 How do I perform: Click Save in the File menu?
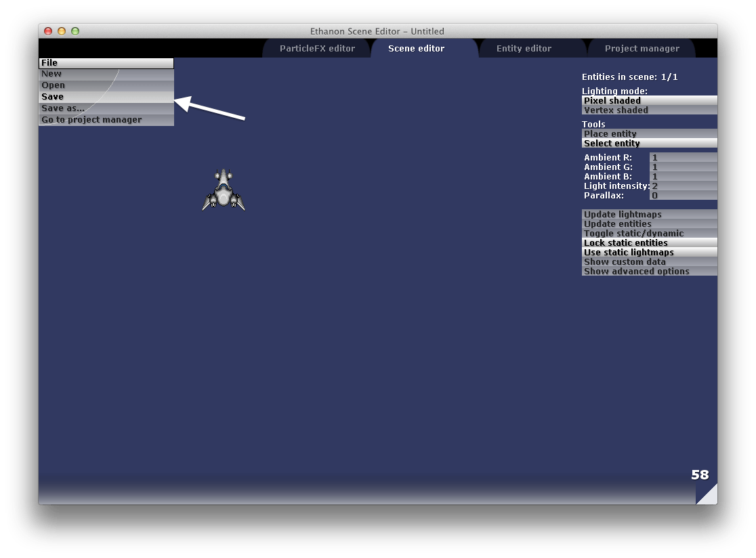(106, 97)
